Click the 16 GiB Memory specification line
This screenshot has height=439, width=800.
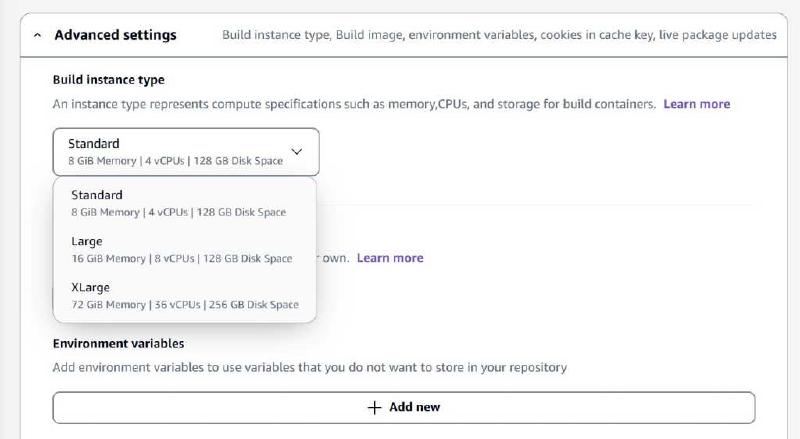181,258
